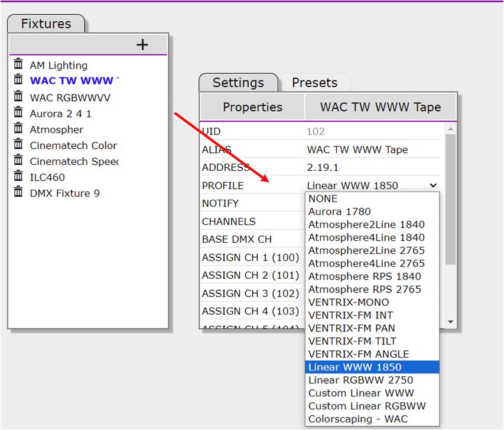Choose VENTRIX-FM ANGLE profile

372,354
